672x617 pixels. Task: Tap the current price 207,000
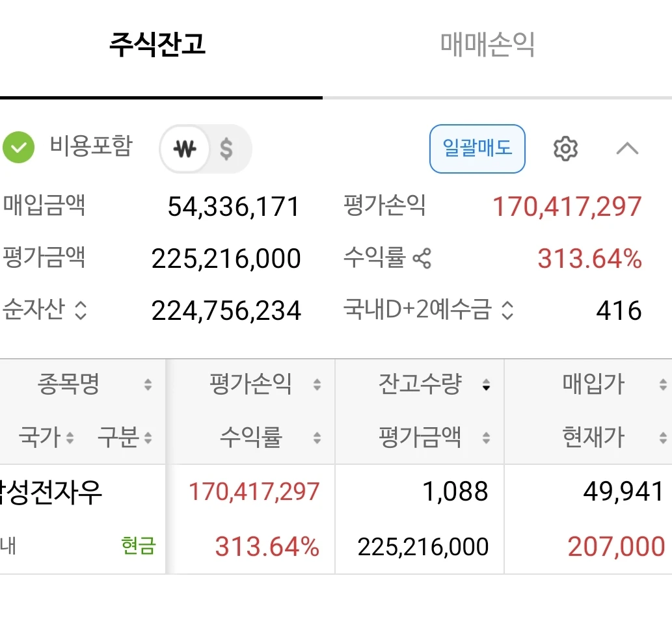(616, 547)
